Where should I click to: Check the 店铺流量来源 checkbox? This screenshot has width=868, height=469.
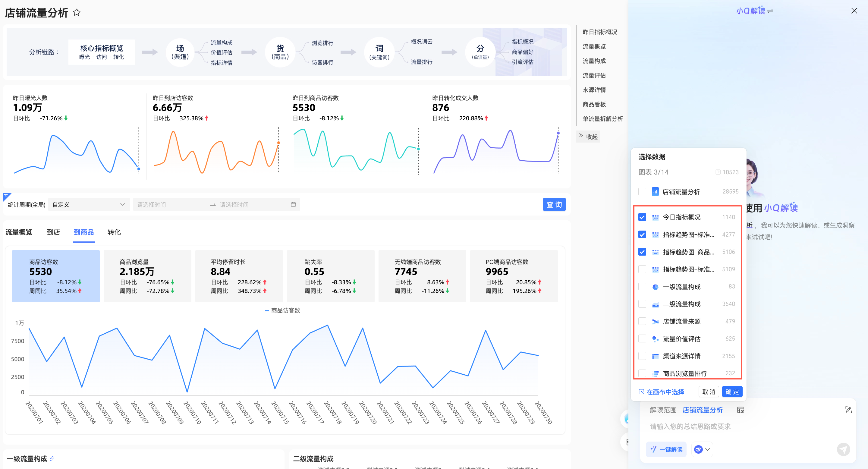pyautogui.click(x=642, y=321)
